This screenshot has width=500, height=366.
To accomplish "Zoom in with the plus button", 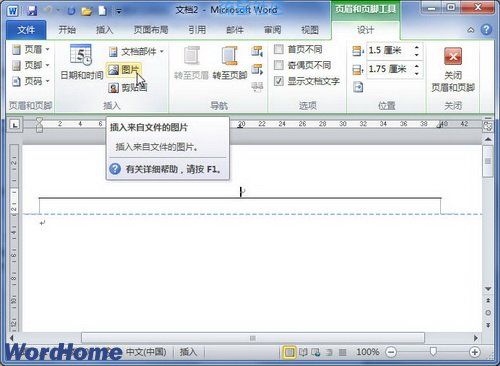I will click(475, 352).
